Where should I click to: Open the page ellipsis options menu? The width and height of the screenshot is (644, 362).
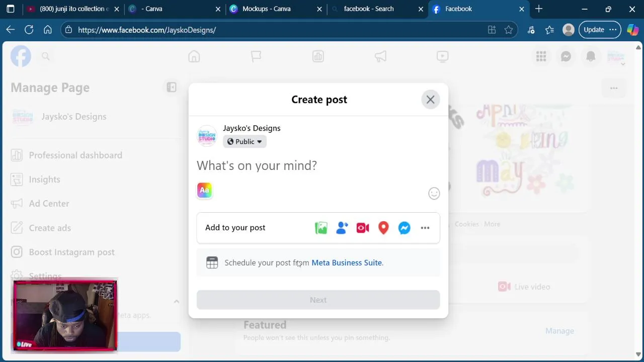pyautogui.click(x=614, y=88)
